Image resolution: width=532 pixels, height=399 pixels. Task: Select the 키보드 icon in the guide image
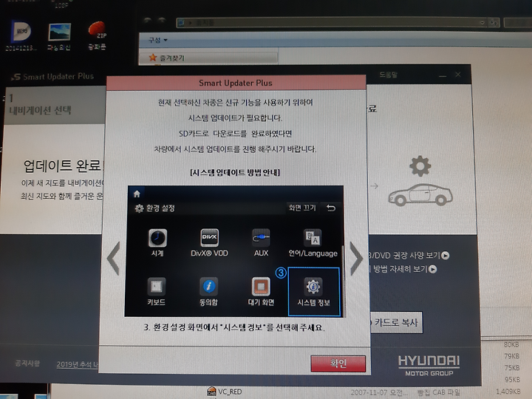pyautogui.click(x=157, y=291)
